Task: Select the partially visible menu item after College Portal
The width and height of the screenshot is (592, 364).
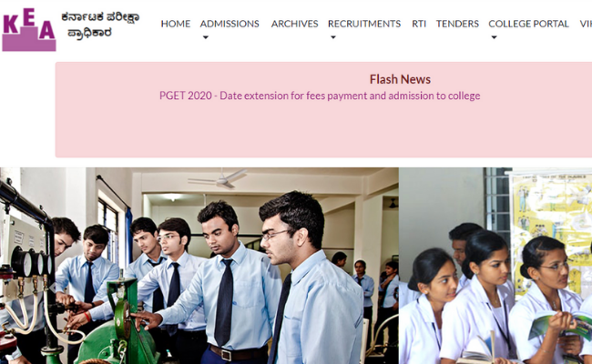Action: (586, 24)
